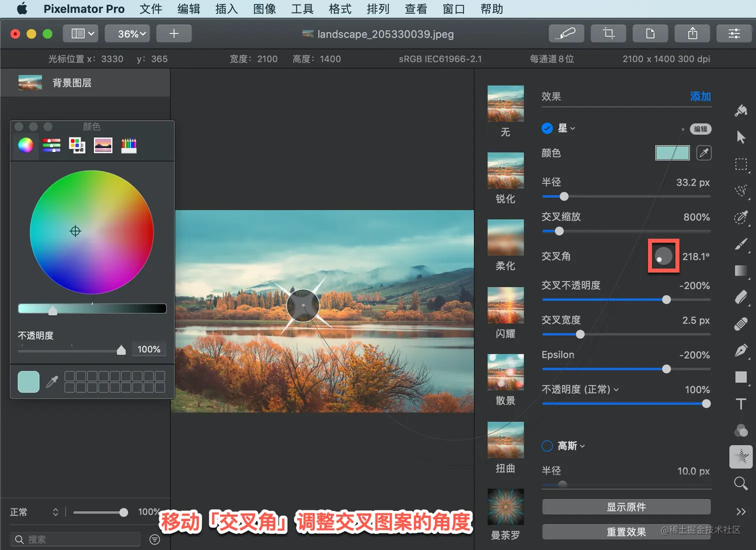This screenshot has width=756, height=550.
Task: Open the 编辑 menu
Action: point(188,9)
